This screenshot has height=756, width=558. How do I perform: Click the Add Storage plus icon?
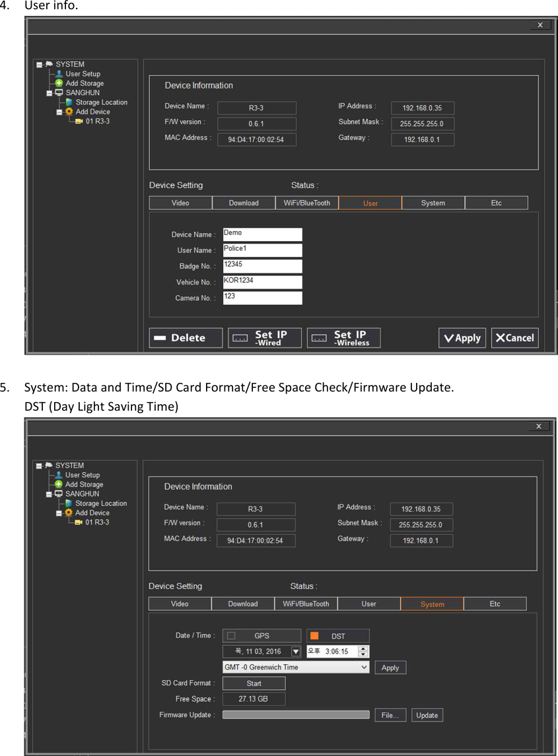[x=58, y=83]
